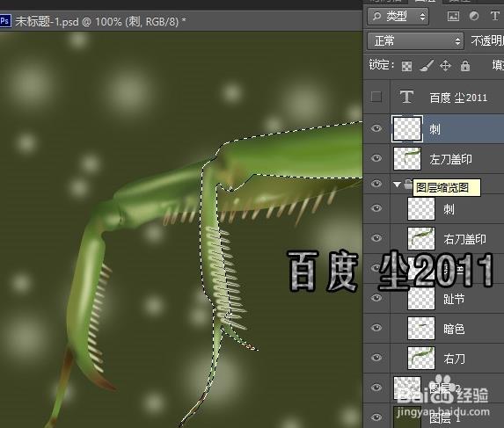Hide the highlighted 刺 layer via eye
This screenshot has width=504, height=428.
coord(376,128)
